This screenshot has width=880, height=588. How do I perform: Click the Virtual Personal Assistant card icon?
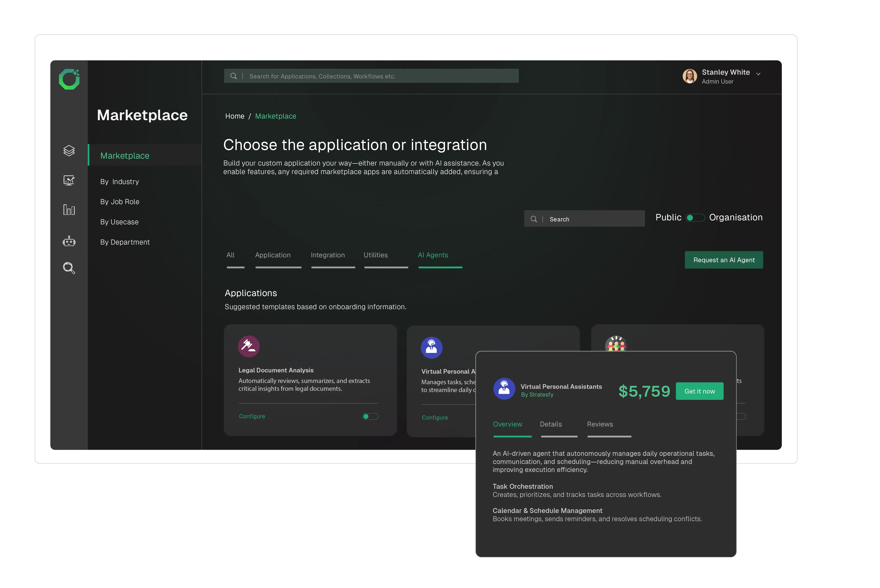(432, 348)
